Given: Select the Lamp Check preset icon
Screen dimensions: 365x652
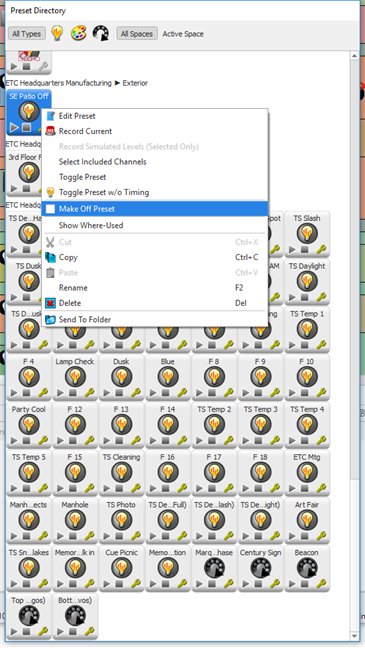Looking at the screenshot, I should (75, 377).
